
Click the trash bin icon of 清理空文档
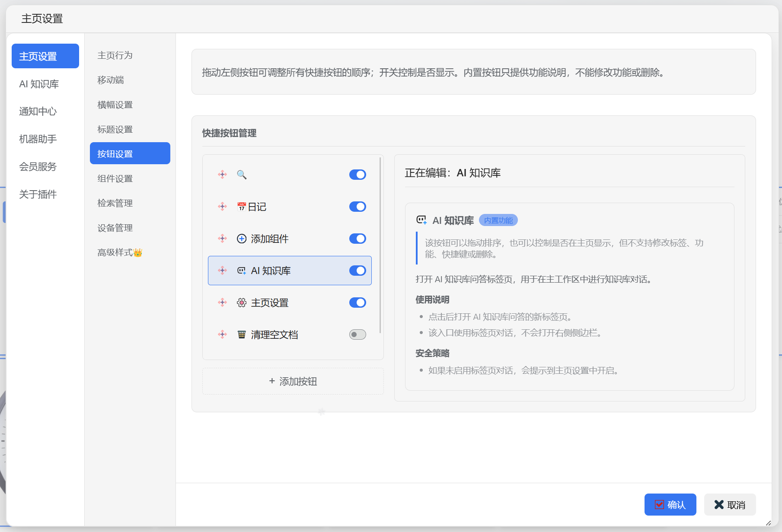(x=242, y=334)
